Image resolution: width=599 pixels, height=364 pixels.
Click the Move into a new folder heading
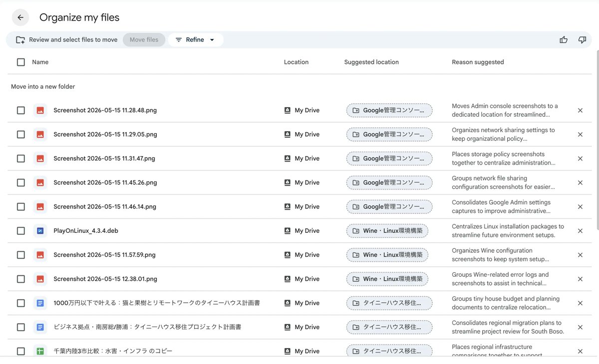pyautogui.click(x=43, y=87)
